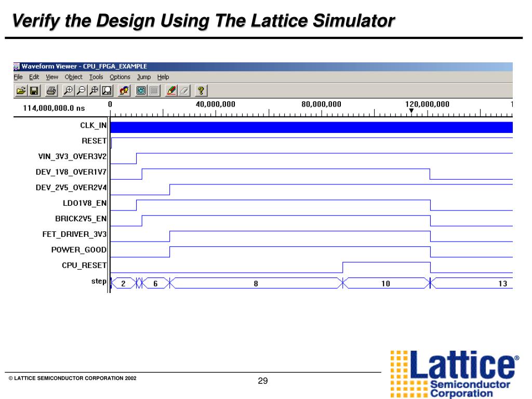
Task: Click the zoom area rectangle magnifier icon
Action: 107,90
